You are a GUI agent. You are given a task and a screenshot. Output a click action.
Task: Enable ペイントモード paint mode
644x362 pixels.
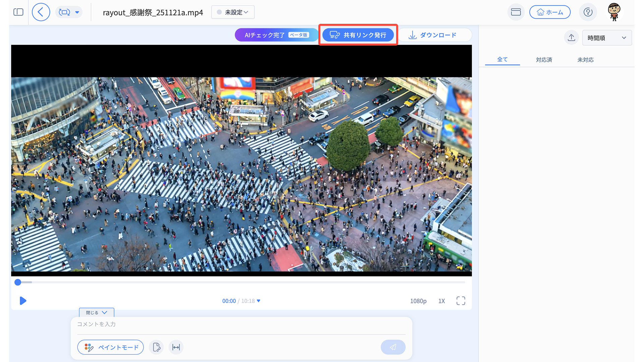point(111,347)
